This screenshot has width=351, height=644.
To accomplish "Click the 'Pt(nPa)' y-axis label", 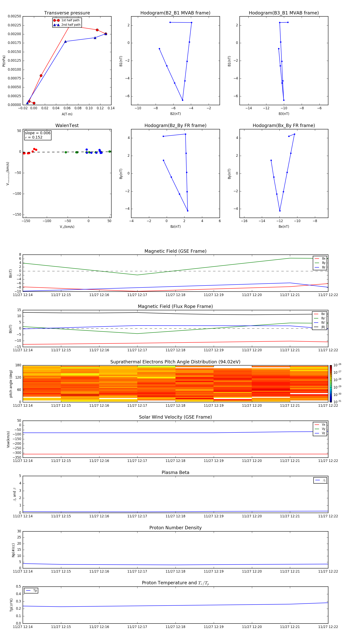I will tap(4, 61).
